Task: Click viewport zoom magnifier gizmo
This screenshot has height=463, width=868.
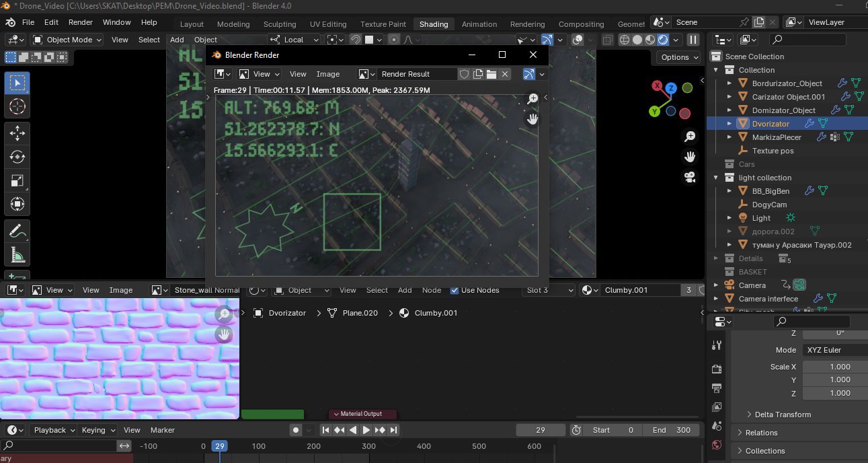Action: (690, 137)
